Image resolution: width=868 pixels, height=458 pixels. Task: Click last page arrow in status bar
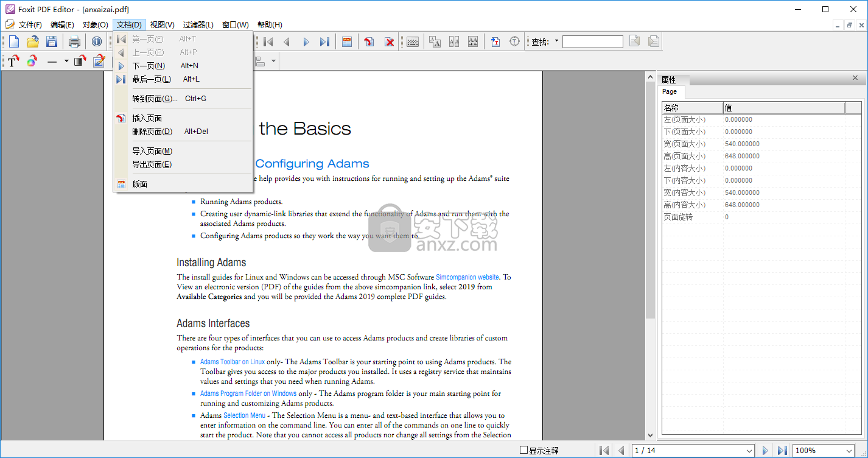pyautogui.click(x=782, y=451)
